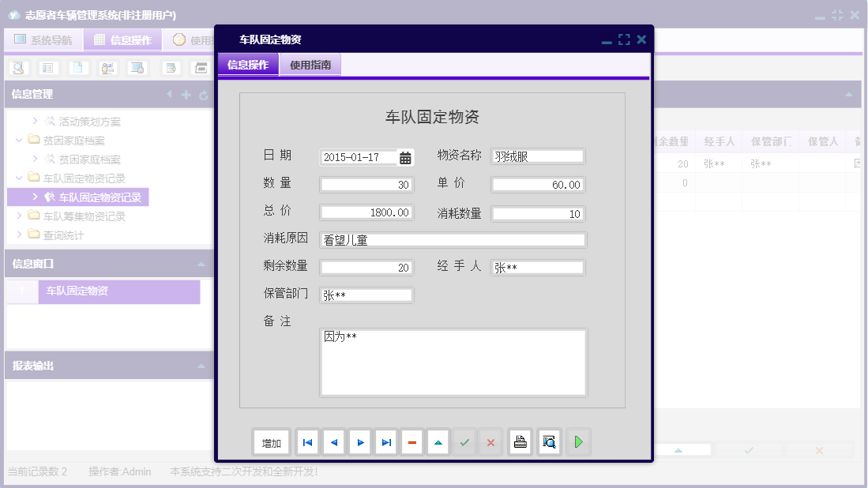Open the print icon in the dialog
Viewport: 868px width, 488px height.
(x=520, y=442)
